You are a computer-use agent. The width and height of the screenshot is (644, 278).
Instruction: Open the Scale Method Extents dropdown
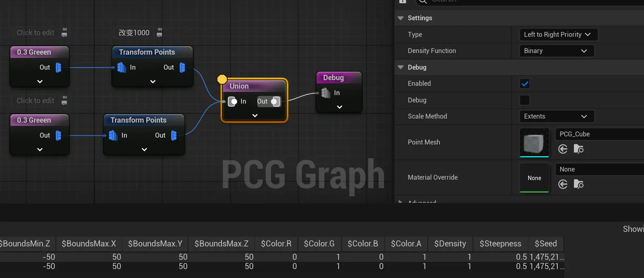[x=556, y=117]
